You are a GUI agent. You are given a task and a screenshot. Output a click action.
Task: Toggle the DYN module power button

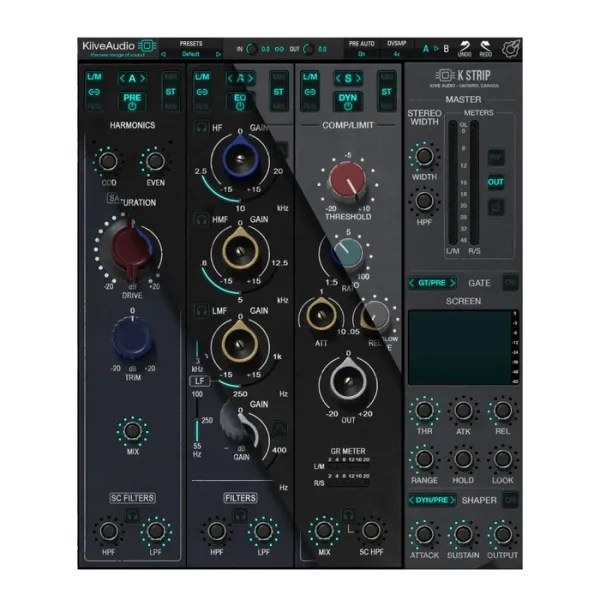[x=348, y=99]
